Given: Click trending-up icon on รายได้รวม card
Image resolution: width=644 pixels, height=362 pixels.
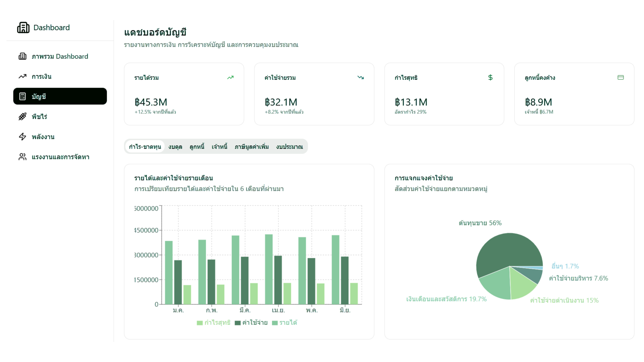Looking at the screenshot, I should click(230, 77).
